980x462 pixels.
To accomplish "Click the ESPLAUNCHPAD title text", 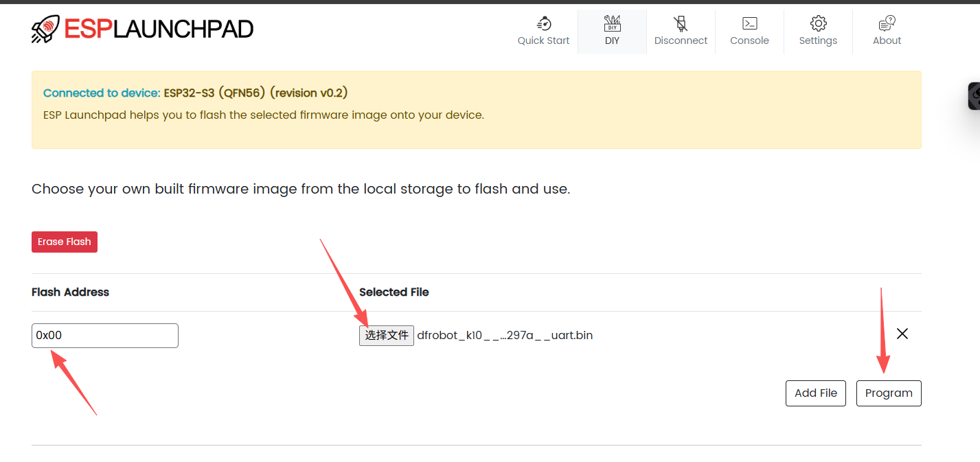I will point(159,29).
